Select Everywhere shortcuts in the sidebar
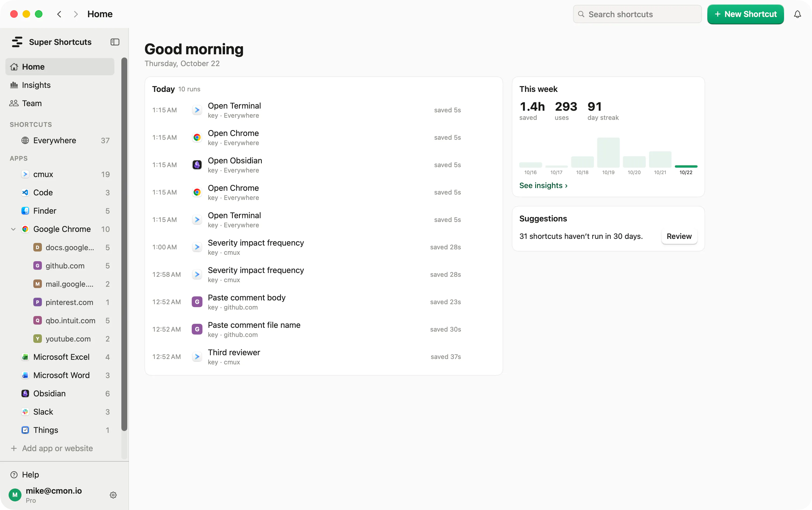This screenshot has width=812, height=510. (x=60, y=141)
